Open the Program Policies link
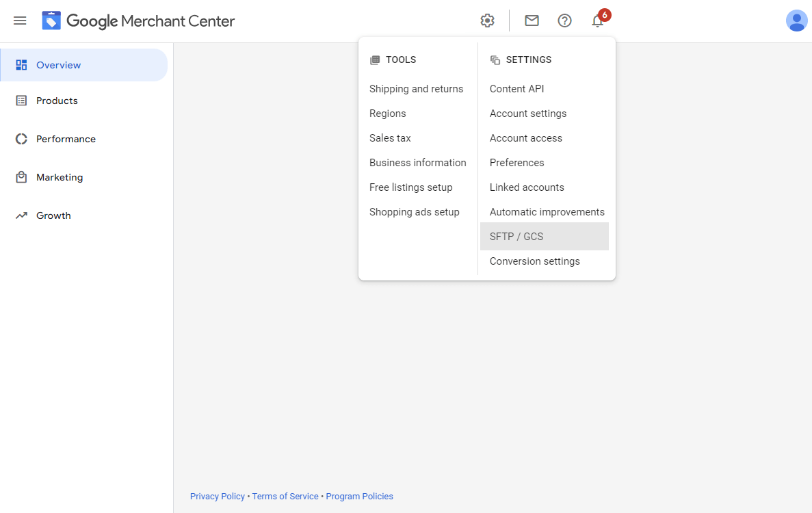 359,496
